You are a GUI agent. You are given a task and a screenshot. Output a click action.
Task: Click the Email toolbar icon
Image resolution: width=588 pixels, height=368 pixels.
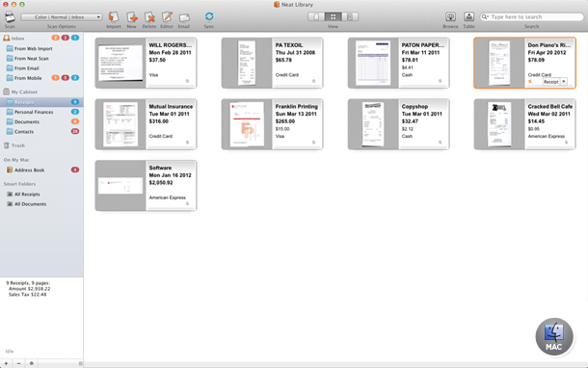click(x=184, y=17)
